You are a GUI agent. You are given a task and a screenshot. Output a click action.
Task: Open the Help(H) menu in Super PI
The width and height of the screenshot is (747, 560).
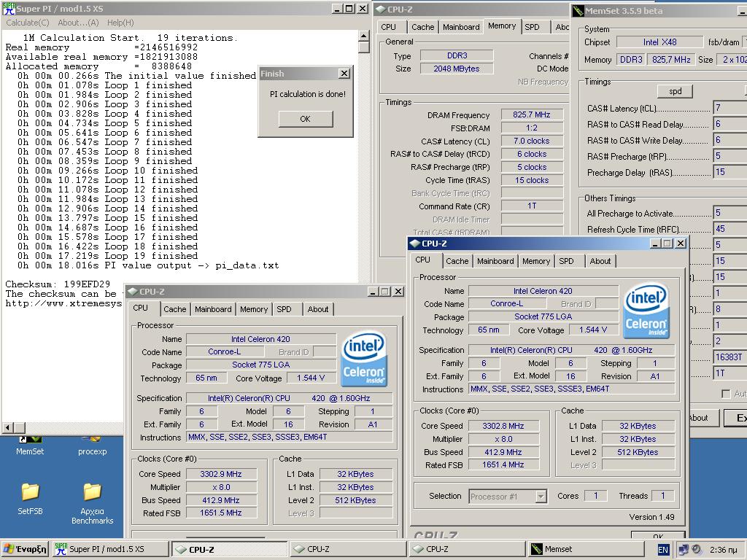click(x=120, y=23)
